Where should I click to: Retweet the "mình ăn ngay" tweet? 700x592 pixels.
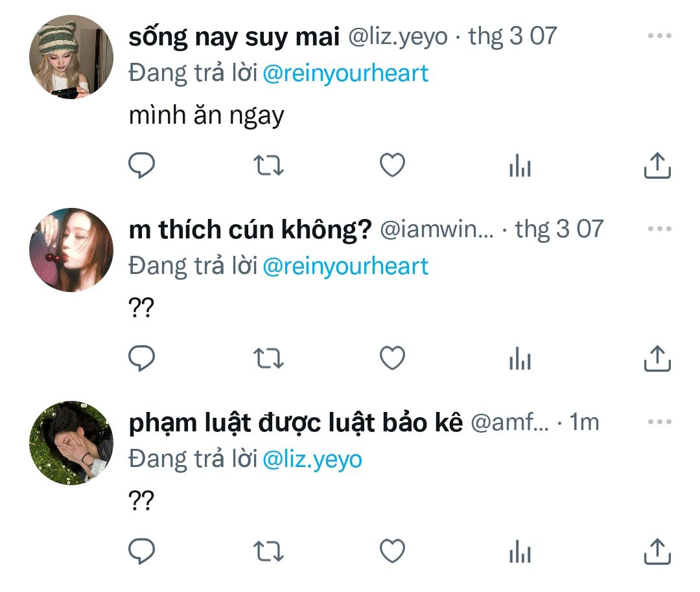tap(268, 166)
